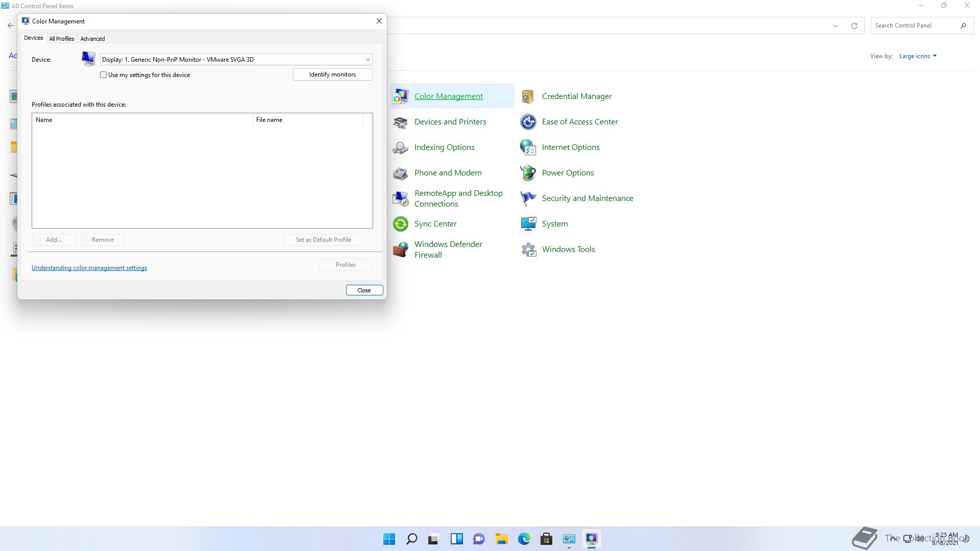Launch File Explorer from taskbar

click(x=501, y=539)
